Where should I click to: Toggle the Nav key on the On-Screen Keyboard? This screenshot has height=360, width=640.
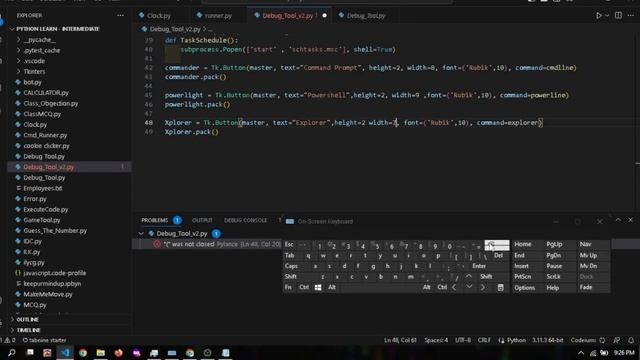[585, 244]
